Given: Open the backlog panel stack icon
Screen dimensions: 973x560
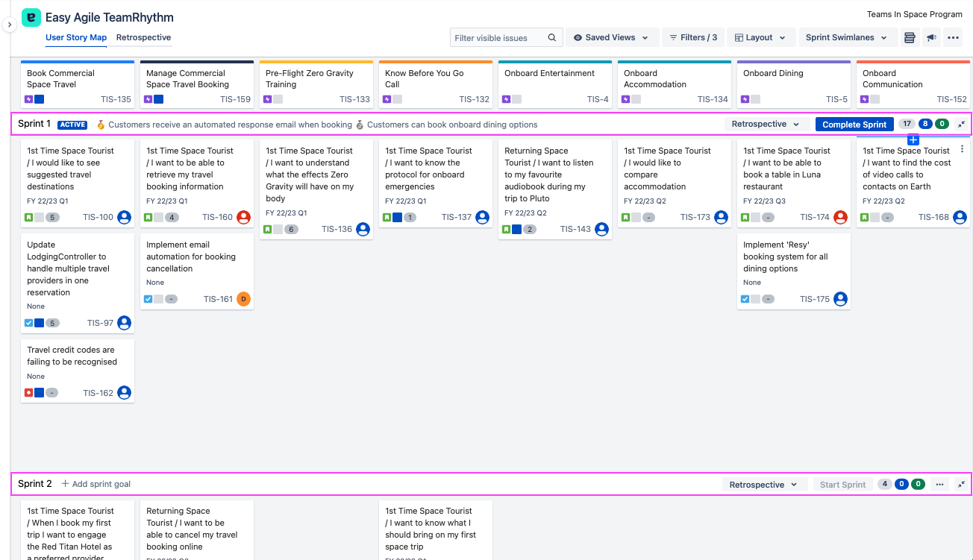Looking at the screenshot, I should point(909,37).
